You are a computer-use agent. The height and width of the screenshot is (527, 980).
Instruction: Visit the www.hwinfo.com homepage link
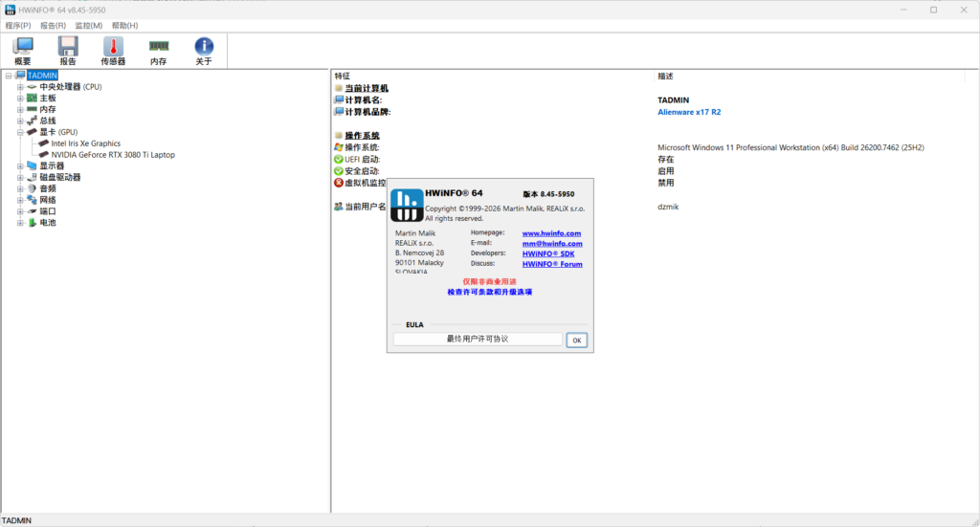click(x=551, y=233)
